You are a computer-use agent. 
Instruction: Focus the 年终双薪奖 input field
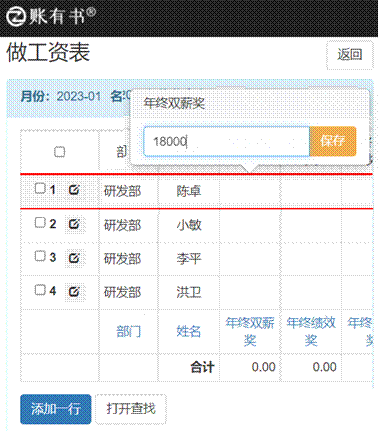(227, 141)
